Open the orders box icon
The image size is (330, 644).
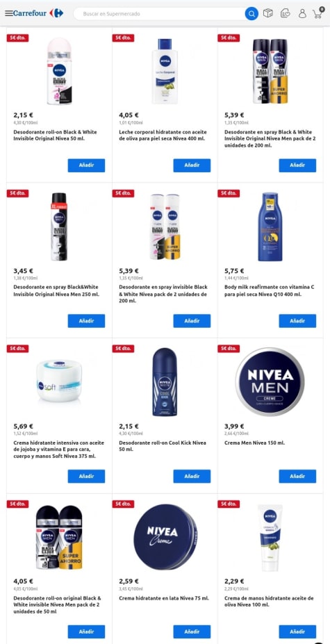(x=268, y=13)
